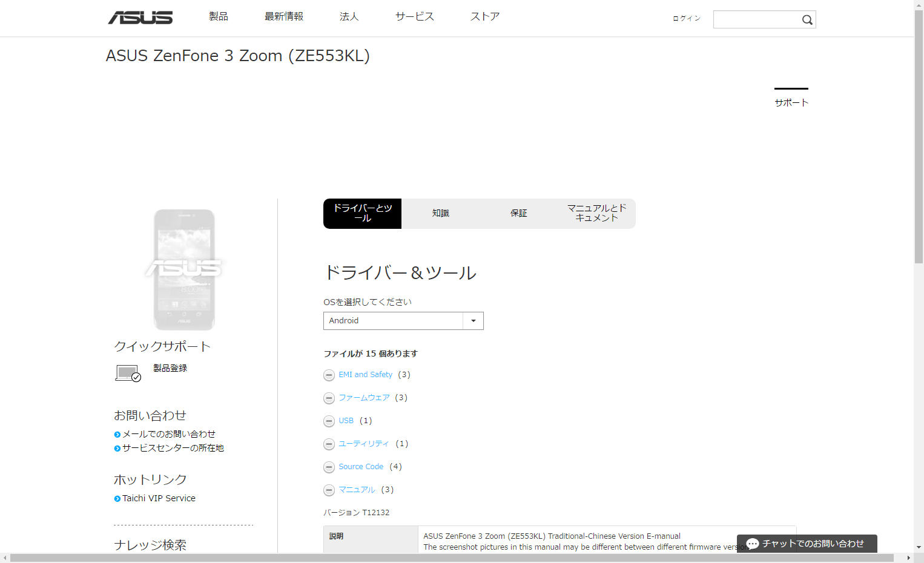Screen dimensions: 924x563
Task: Open the OS selection dropdown showing Android
Action: [x=403, y=321]
